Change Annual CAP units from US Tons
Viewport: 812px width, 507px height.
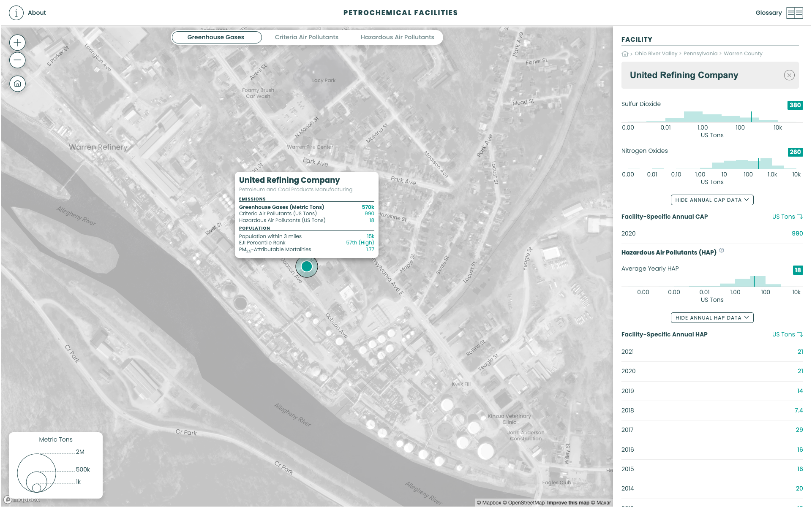pos(787,217)
